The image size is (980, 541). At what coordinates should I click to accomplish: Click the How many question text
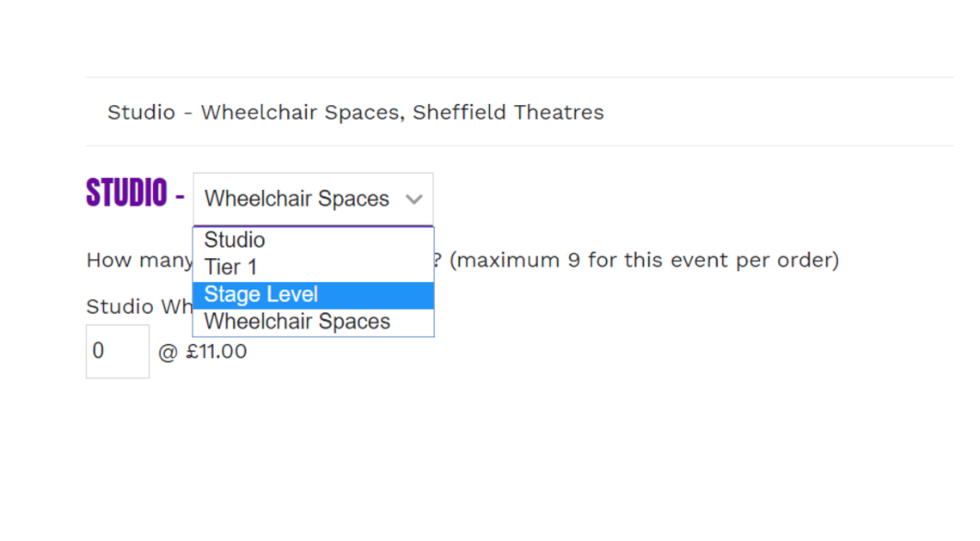(x=139, y=261)
